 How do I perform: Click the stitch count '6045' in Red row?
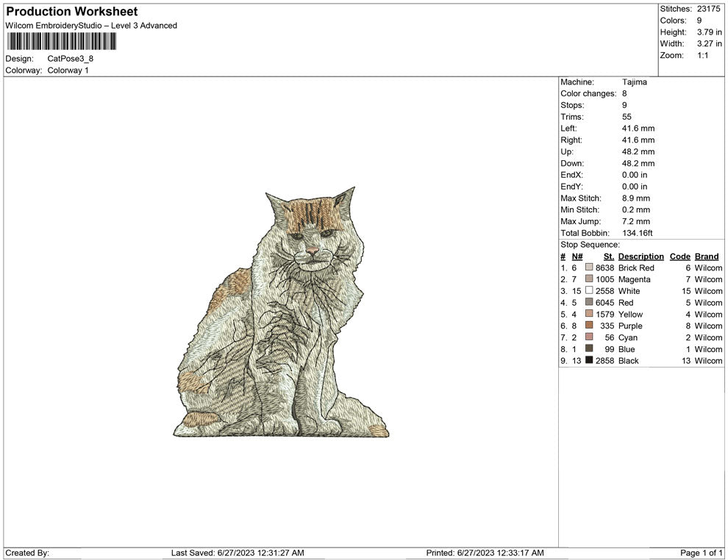click(x=604, y=303)
